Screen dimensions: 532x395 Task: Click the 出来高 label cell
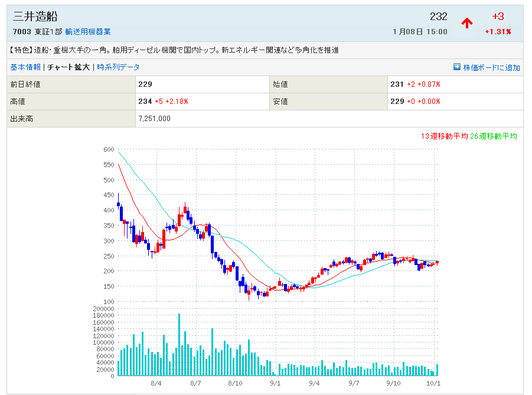point(71,119)
